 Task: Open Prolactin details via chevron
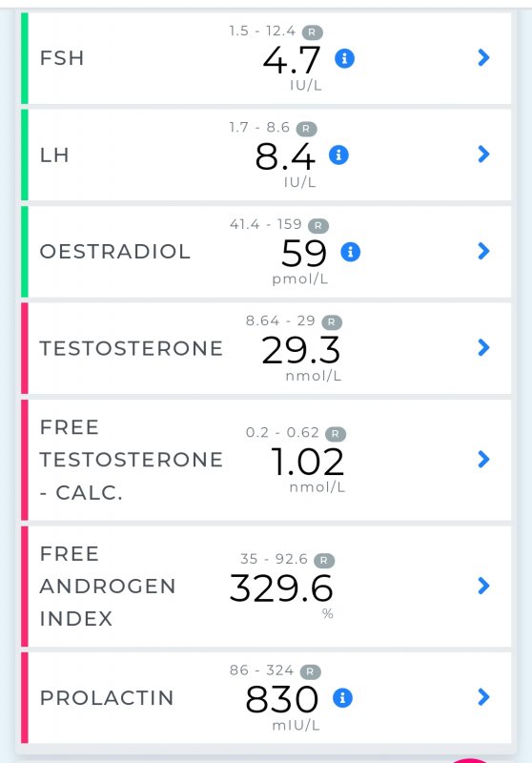pos(483,697)
